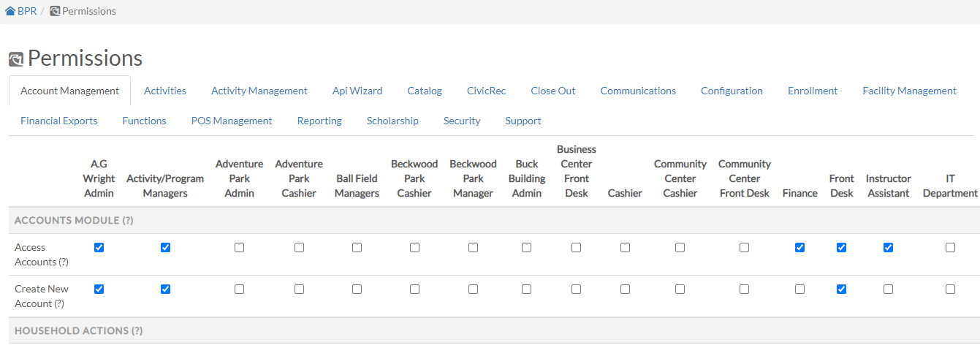
Task: Enable Create New Account for Finance
Action: (799, 290)
